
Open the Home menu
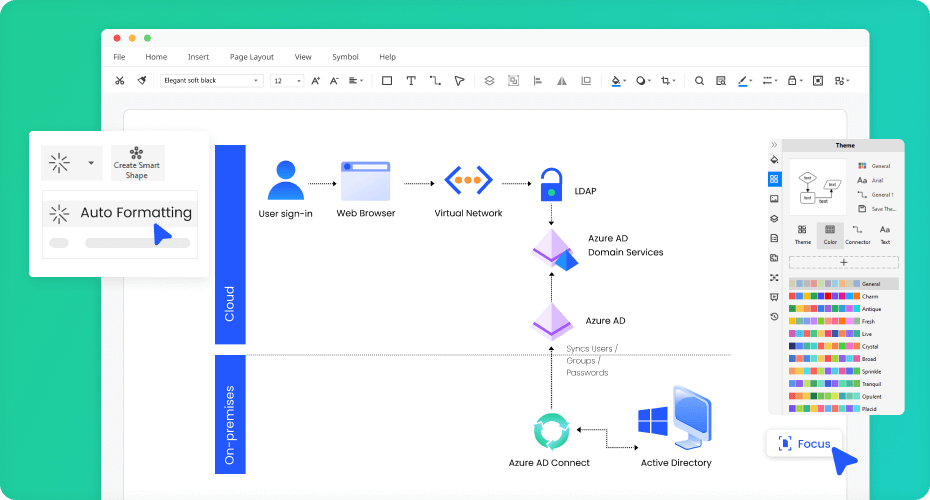[156, 57]
